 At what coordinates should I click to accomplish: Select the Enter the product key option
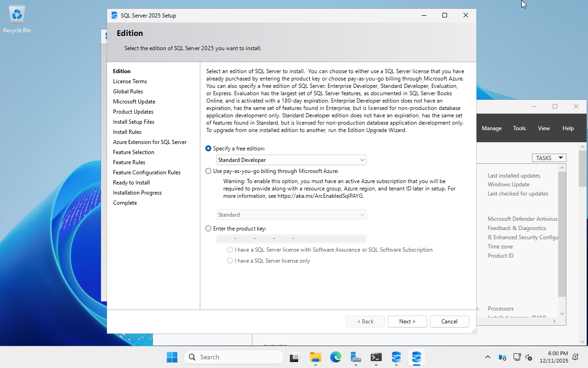208,228
